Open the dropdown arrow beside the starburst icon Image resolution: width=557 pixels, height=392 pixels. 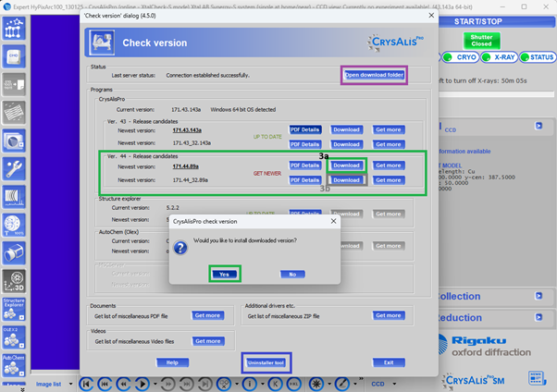(329, 384)
